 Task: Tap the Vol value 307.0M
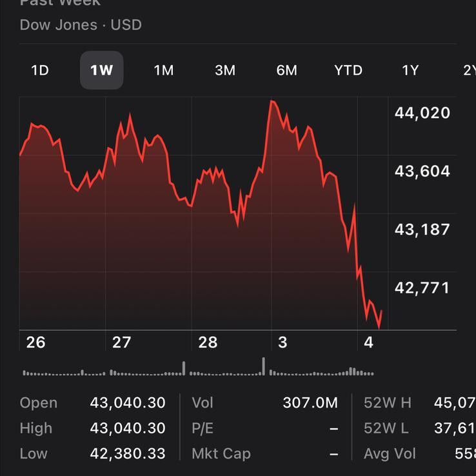(310, 403)
